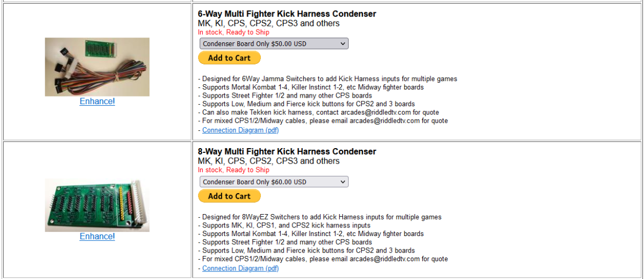Viewport: 644px width, 279px height.
Task: Add the 6-Way condenser to cart
Action: (x=229, y=58)
